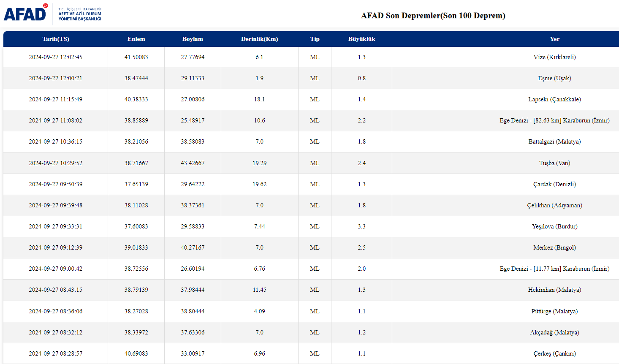Select location Merkez (Bingöl)
The width and height of the screenshot is (619, 364).
click(x=555, y=247)
